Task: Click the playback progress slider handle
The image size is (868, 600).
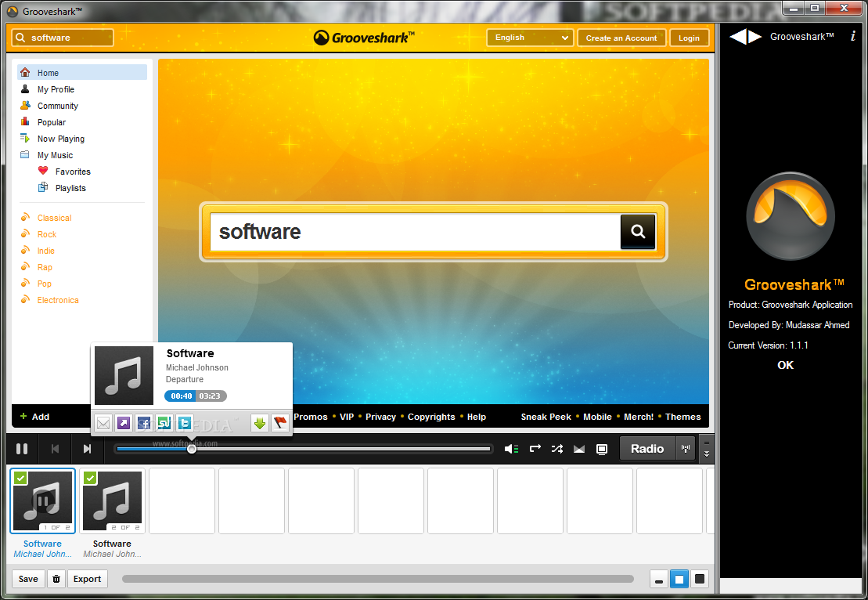Action: coord(192,449)
